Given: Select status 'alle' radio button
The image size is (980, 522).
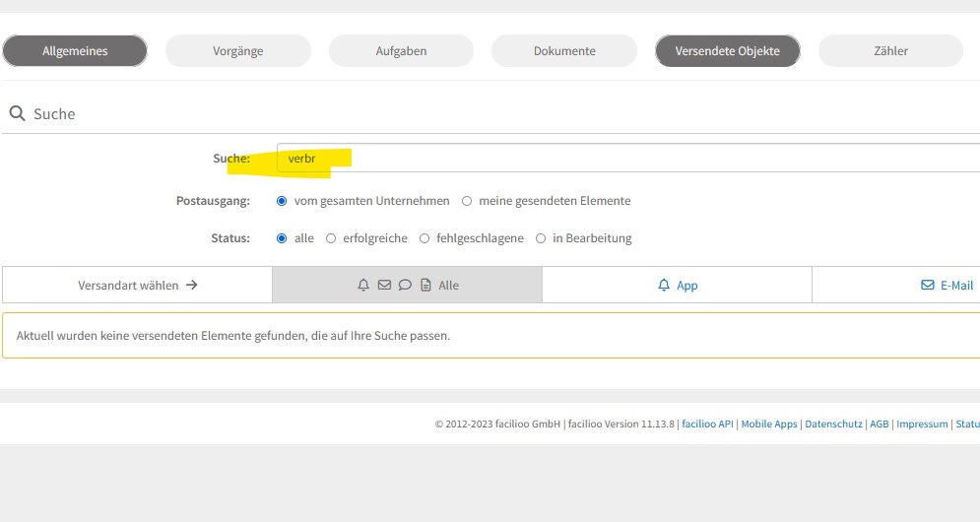Looking at the screenshot, I should 282,238.
